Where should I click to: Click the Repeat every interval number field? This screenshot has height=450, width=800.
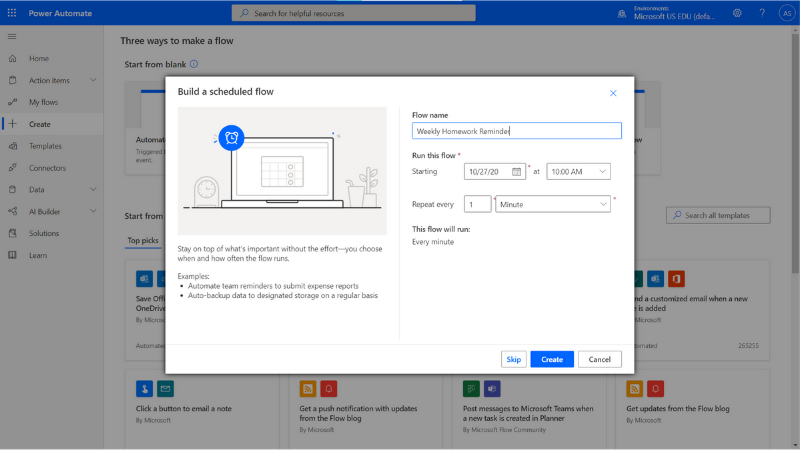tap(477, 204)
